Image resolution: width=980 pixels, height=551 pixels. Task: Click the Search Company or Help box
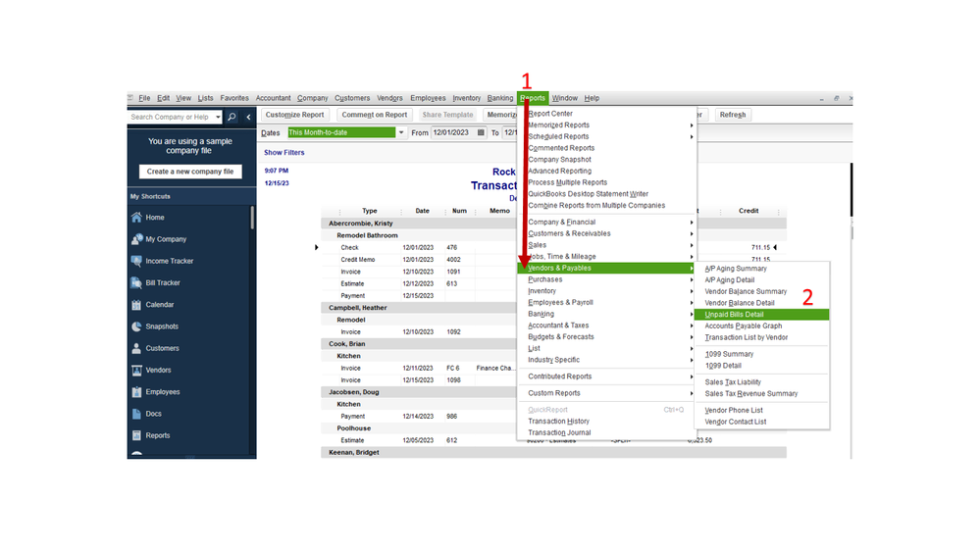(172, 117)
